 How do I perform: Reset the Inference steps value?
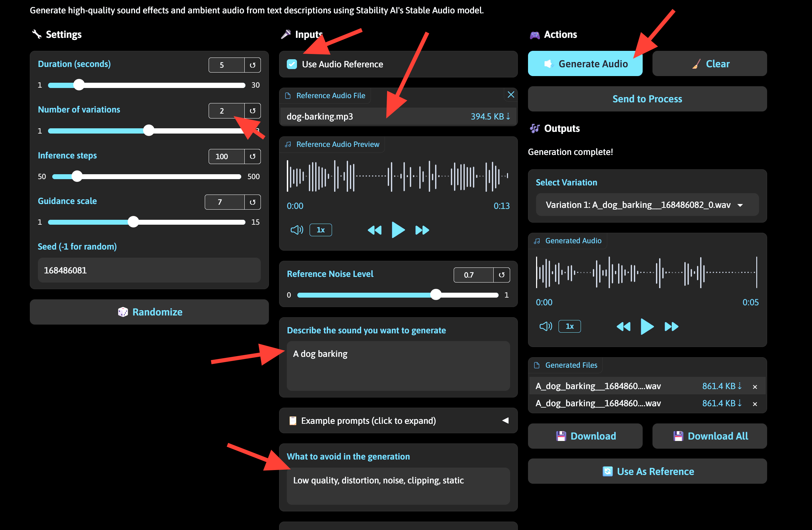click(x=252, y=156)
